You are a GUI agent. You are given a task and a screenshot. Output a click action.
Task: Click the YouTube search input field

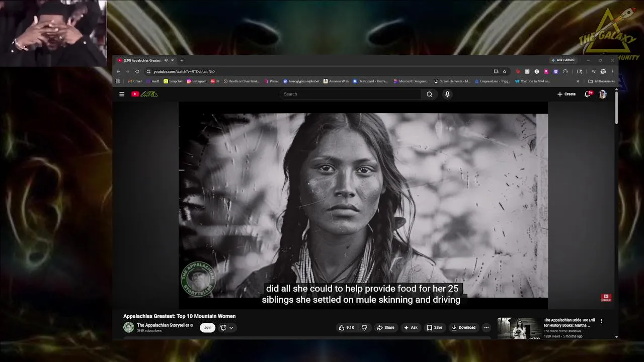tap(351, 94)
